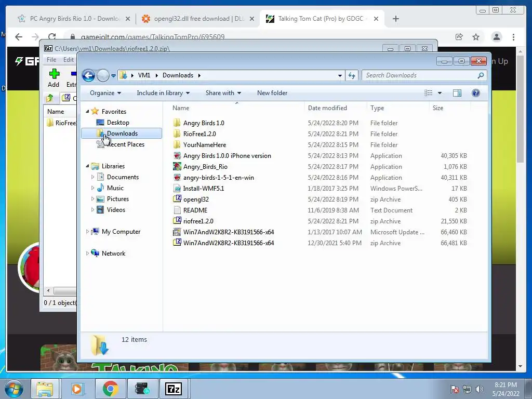The image size is (532, 399).
Task: Sort files by Name column
Action: point(180,108)
